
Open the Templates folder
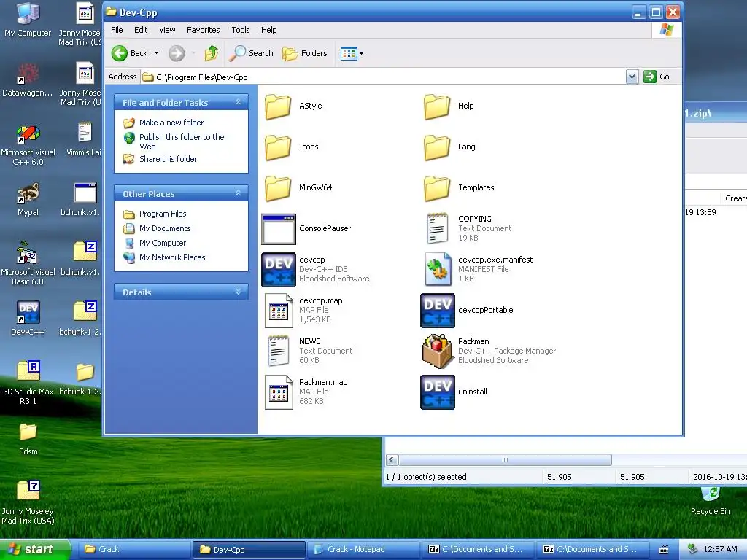(x=437, y=187)
